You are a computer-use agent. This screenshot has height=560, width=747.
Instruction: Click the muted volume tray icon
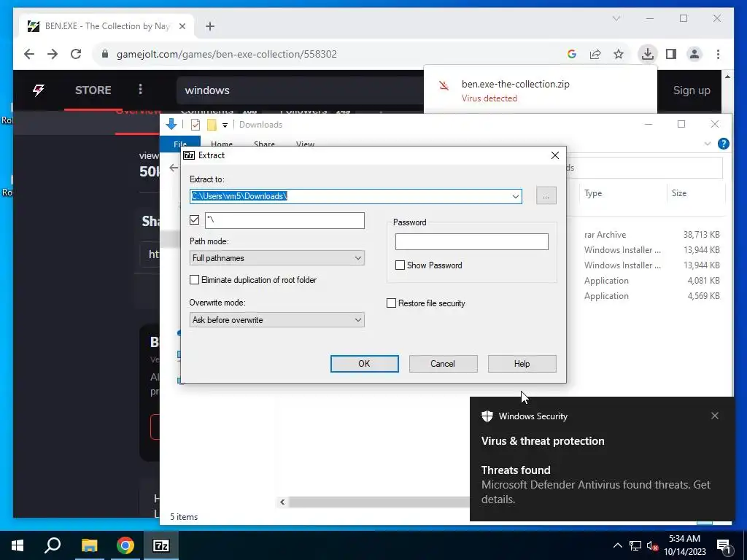coord(653,545)
